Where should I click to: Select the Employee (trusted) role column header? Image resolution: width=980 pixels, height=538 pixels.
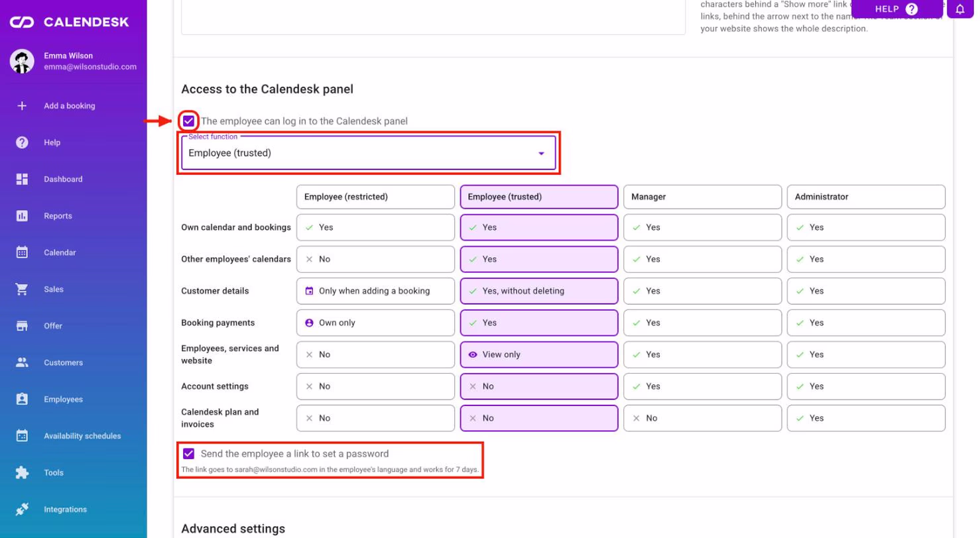pos(539,197)
